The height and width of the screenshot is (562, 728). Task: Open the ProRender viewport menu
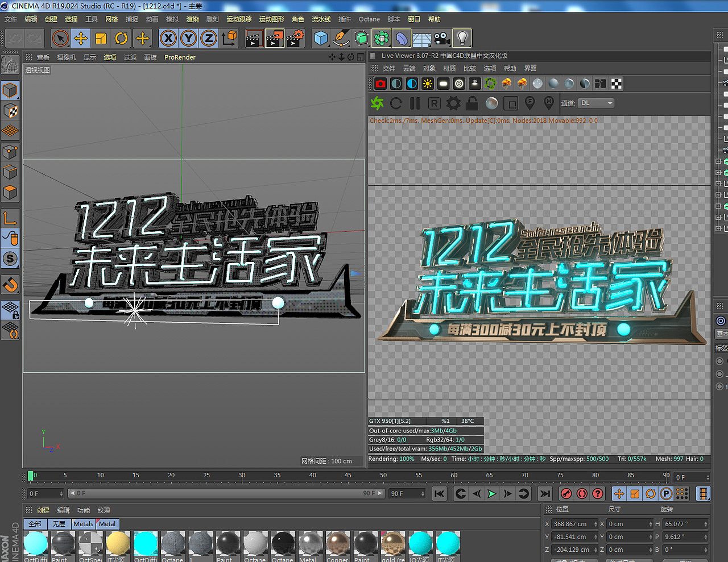pyautogui.click(x=180, y=57)
